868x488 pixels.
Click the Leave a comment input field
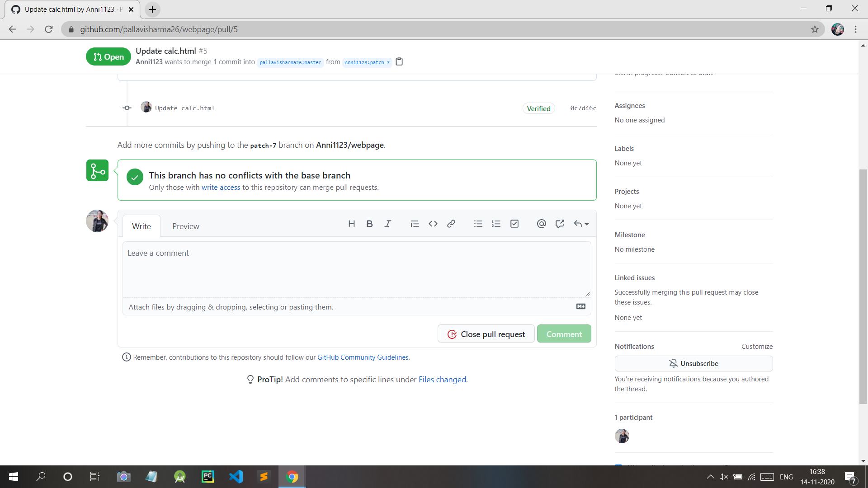pos(357,268)
